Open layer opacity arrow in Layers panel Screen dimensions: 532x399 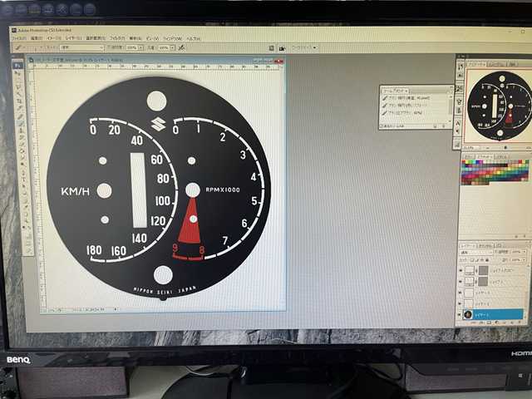[525, 252]
